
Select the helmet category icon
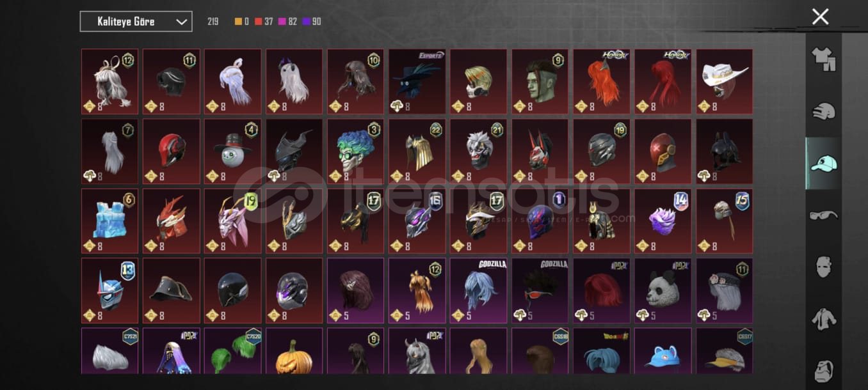click(824, 111)
